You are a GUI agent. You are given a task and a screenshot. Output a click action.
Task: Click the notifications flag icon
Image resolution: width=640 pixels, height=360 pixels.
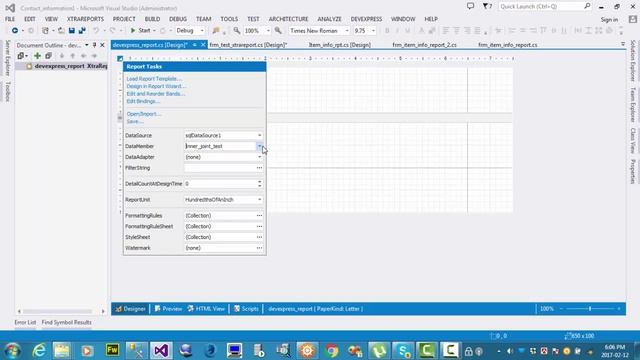[x=487, y=6]
